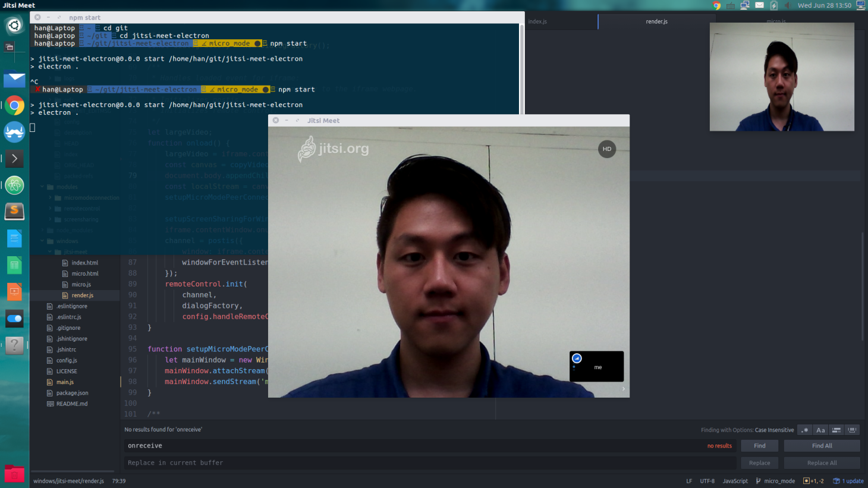Click the Replace button
Image resolution: width=868 pixels, height=488 pixels.
[760, 463]
